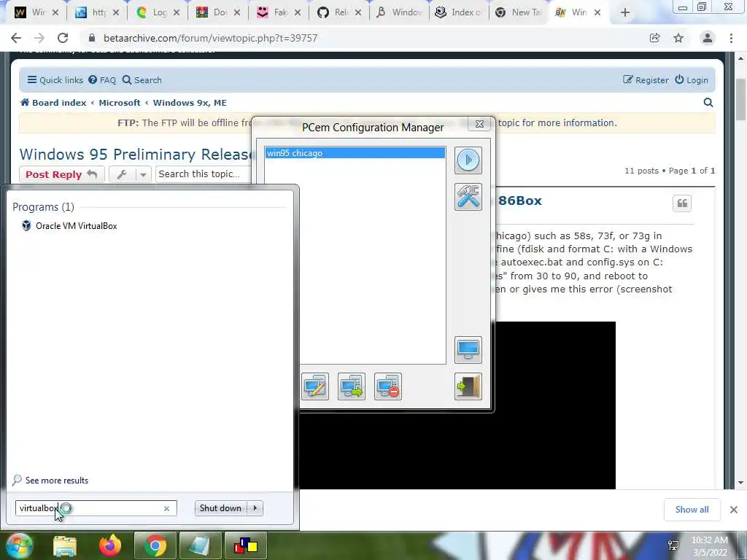Switch to Chrome in the taskbar

coord(155,545)
